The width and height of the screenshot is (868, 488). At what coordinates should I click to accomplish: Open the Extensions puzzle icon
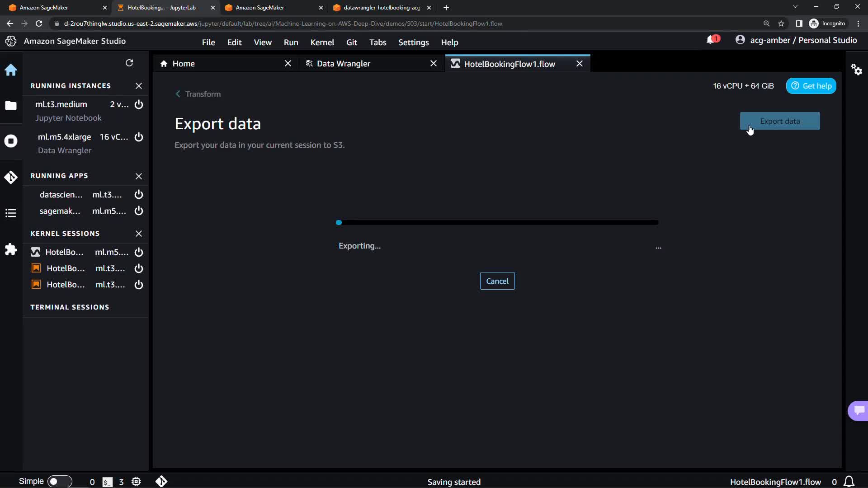tap(11, 249)
